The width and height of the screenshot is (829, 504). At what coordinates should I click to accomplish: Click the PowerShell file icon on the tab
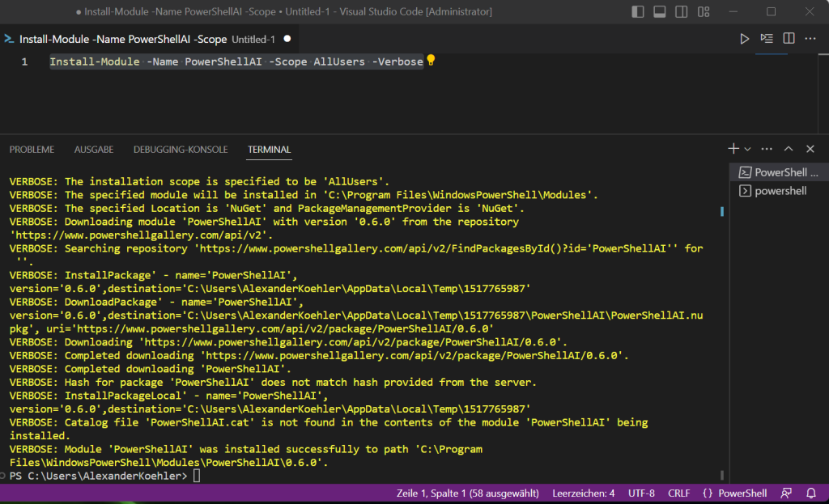[9, 39]
